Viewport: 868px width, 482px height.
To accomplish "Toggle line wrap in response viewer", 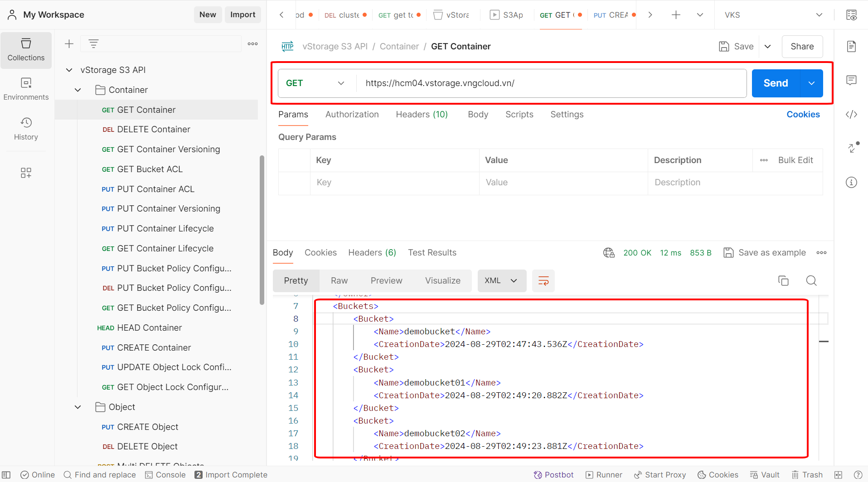I will point(543,281).
